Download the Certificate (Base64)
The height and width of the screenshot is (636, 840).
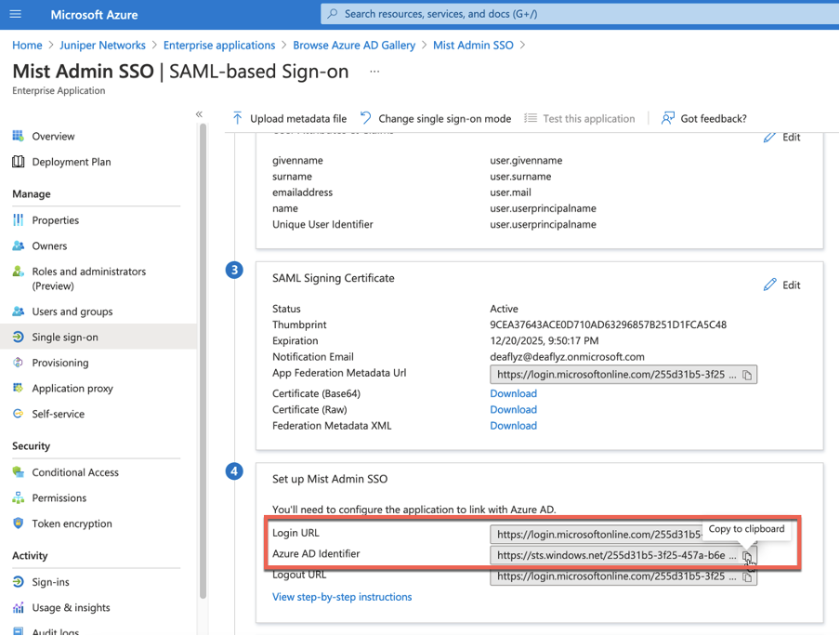pos(513,393)
